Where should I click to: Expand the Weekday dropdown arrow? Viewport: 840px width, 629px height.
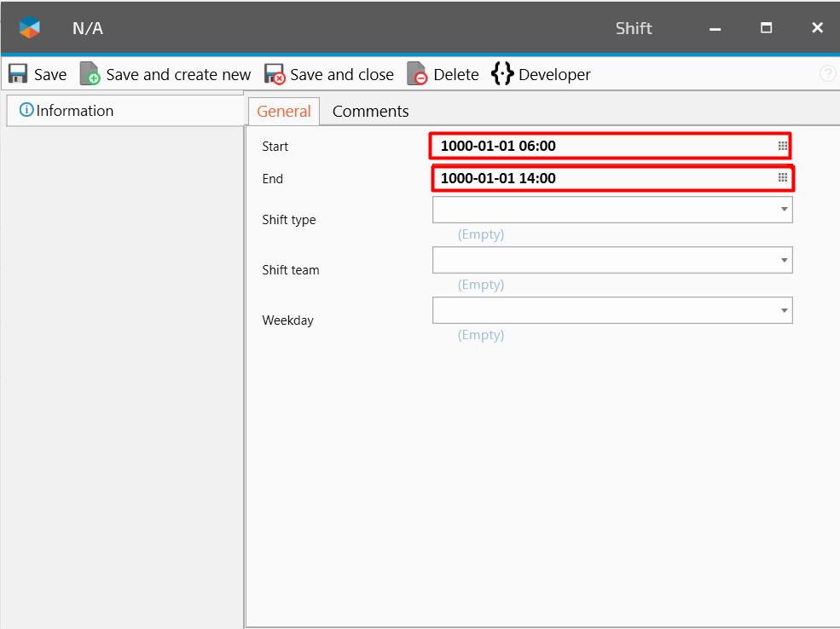click(783, 310)
